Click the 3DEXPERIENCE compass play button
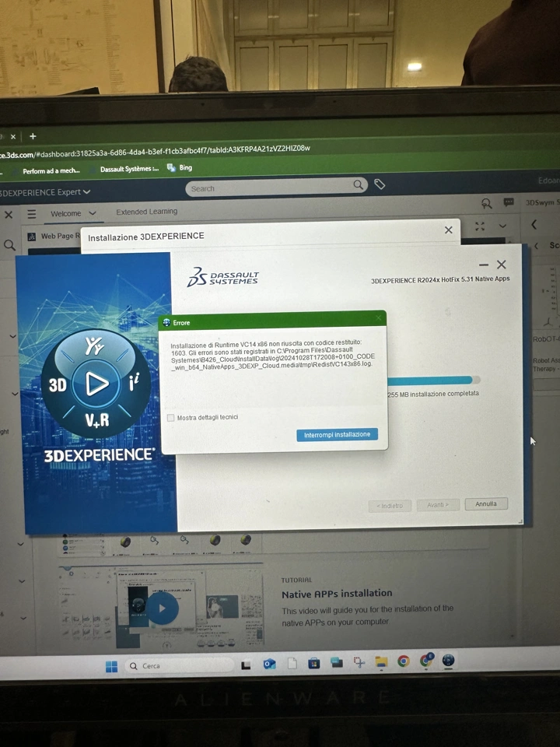This screenshot has width=560, height=747. [97, 384]
